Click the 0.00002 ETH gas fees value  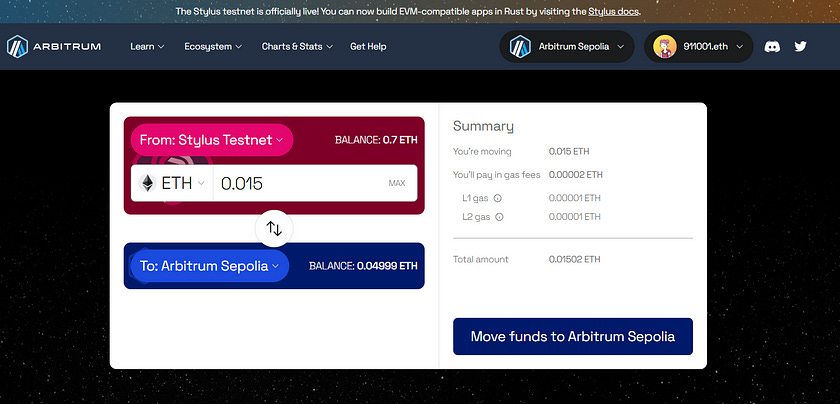coord(575,175)
